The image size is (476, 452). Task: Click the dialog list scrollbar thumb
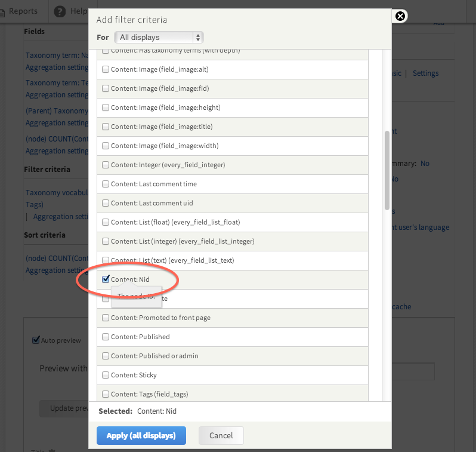click(x=387, y=170)
